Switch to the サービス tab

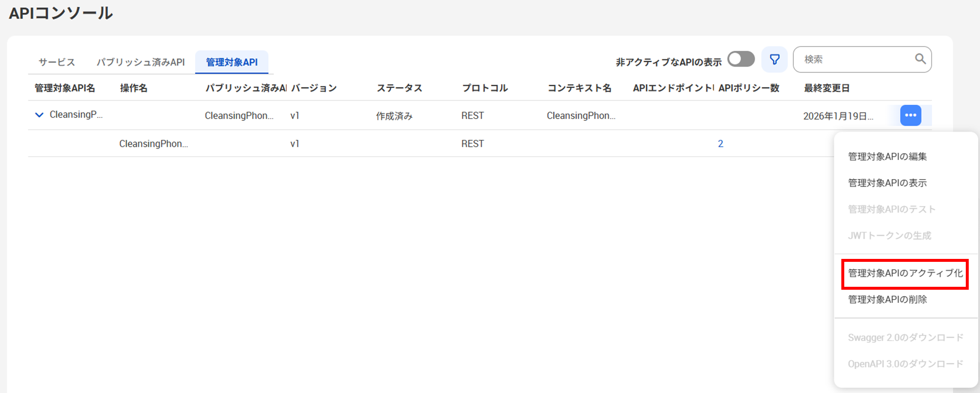click(x=57, y=62)
